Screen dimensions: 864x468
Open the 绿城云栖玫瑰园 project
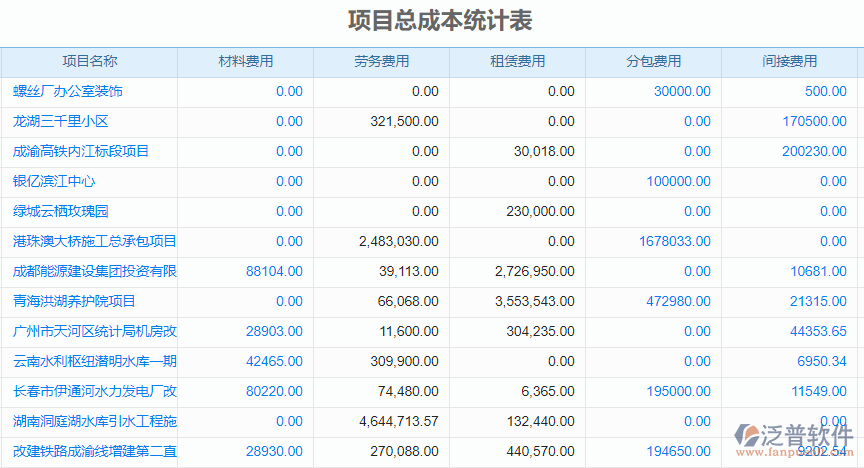(60, 211)
